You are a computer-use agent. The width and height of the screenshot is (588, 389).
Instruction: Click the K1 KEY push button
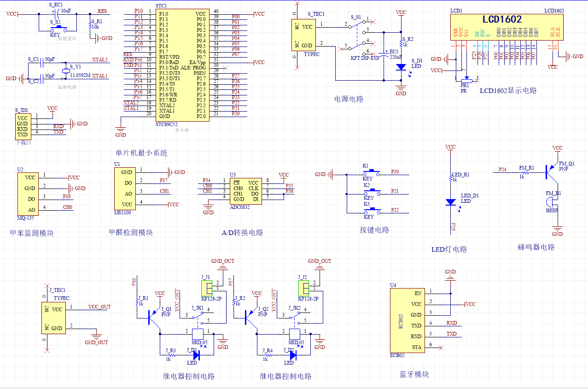coord(371,173)
